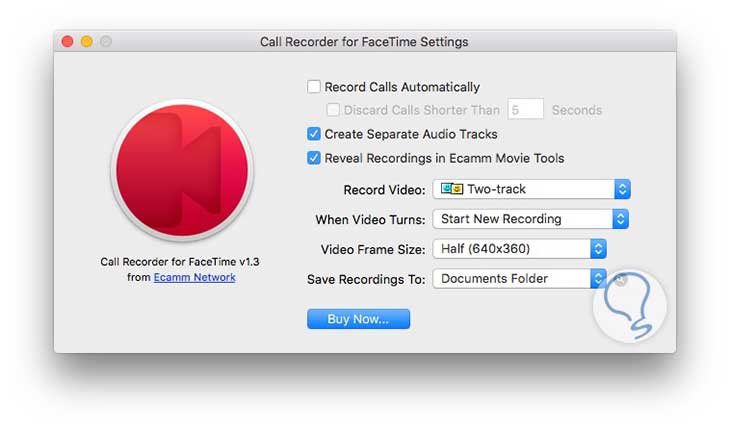Expand the When Video Turns dropdown
This screenshot has height=430, width=730.
click(530, 219)
